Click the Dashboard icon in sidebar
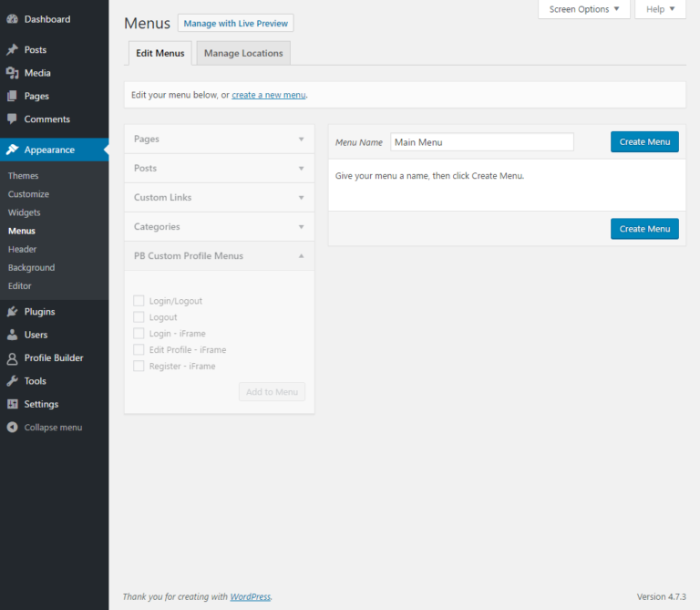This screenshot has width=700, height=610. [x=12, y=19]
